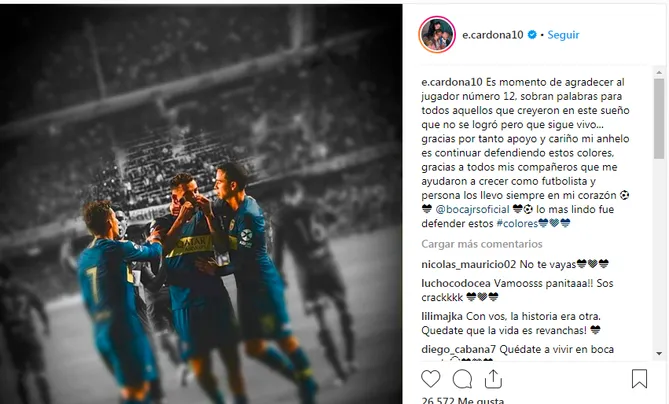The width and height of the screenshot is (669, 404).
Task: Open the #colores hashtag
Action: [517, 224]
